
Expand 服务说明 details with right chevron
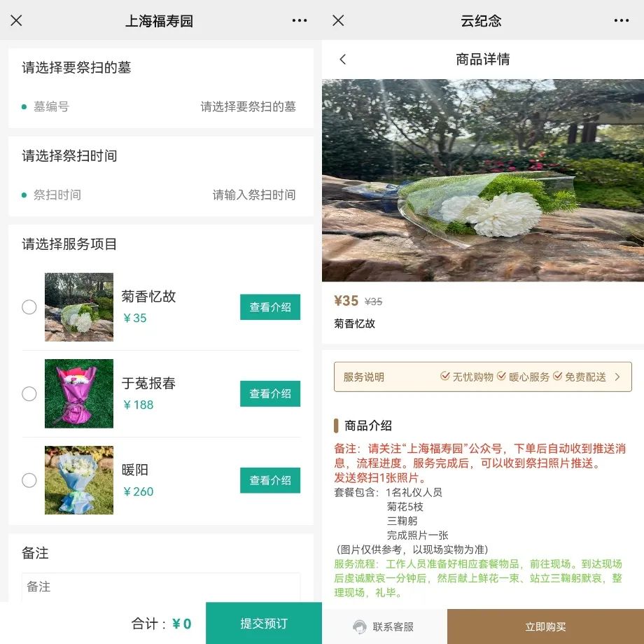(617, 377)
